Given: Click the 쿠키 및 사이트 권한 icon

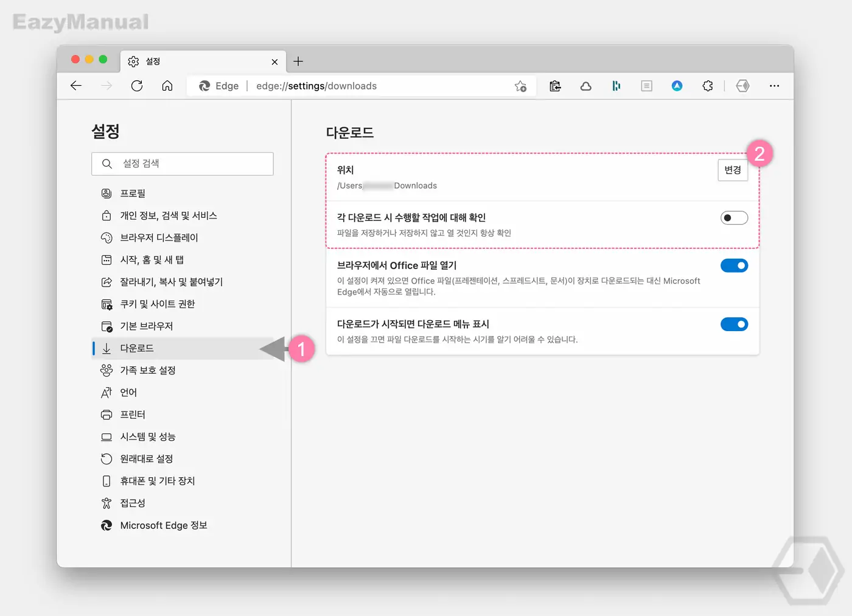Looking at the screenshot, I should [106, 304].
